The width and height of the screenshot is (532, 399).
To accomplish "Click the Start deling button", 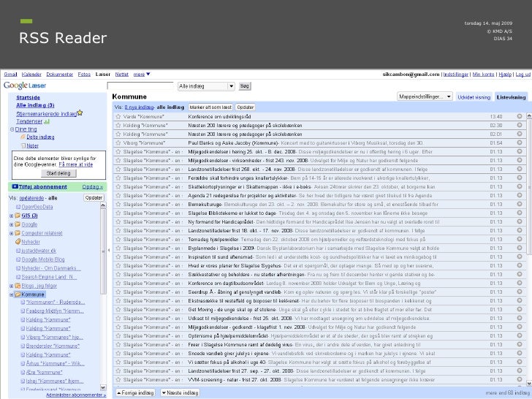I will tap(58, 173).
